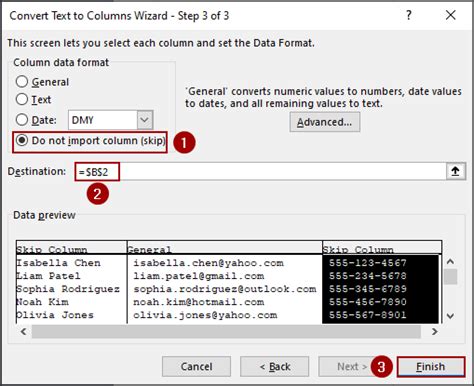Click the Cancel button
This screenshot has height=386, width=474.
[x=196, y=367]
